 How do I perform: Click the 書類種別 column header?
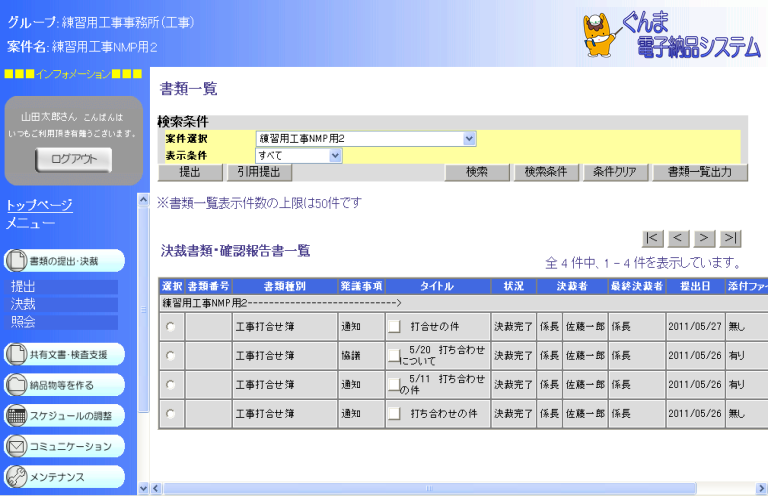(x=285, y=286)
